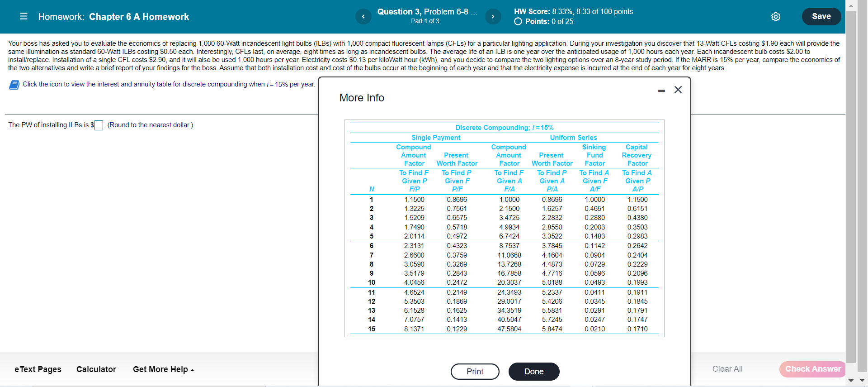The image size is (868, 387).
Task: Click the PW of ILBs answer box
Action: tap(99, 125)
